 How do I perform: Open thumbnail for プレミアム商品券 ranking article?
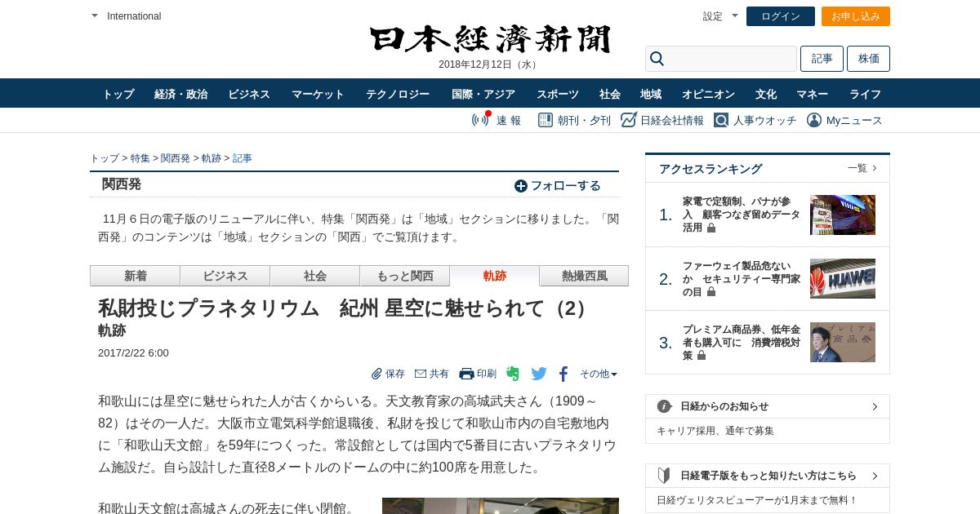tap(843, 343)
